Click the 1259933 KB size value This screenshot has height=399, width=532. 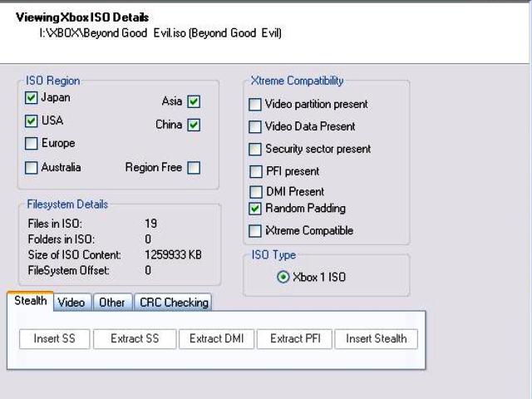(x=173, y=255)
